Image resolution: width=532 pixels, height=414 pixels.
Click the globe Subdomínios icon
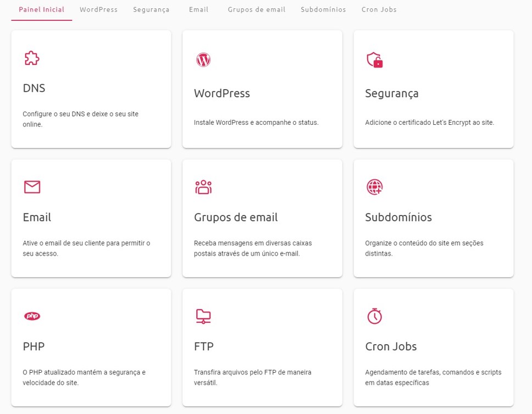click(375, 187)
